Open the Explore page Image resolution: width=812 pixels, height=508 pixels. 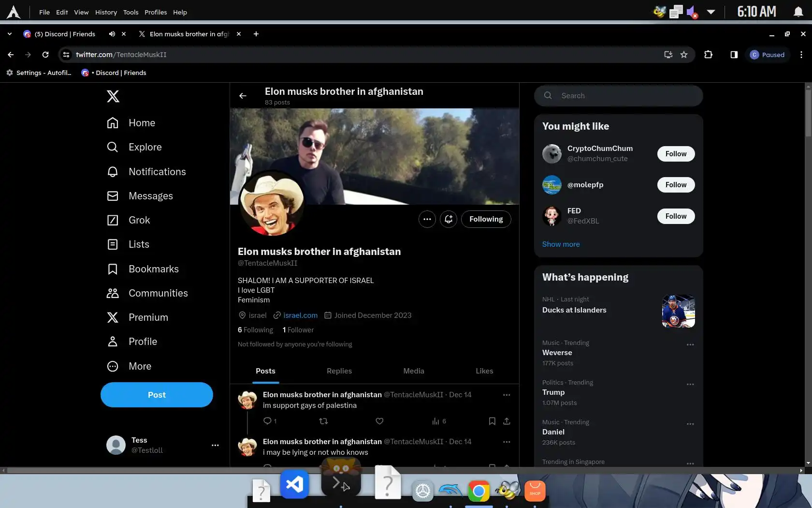[134, 147]
